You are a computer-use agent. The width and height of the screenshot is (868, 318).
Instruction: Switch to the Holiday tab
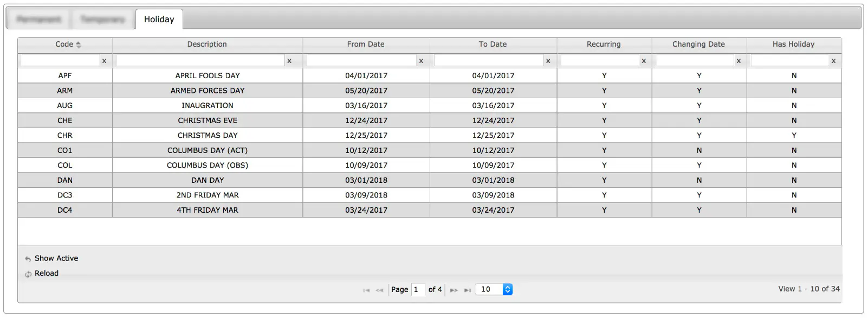tap(159, 19)
